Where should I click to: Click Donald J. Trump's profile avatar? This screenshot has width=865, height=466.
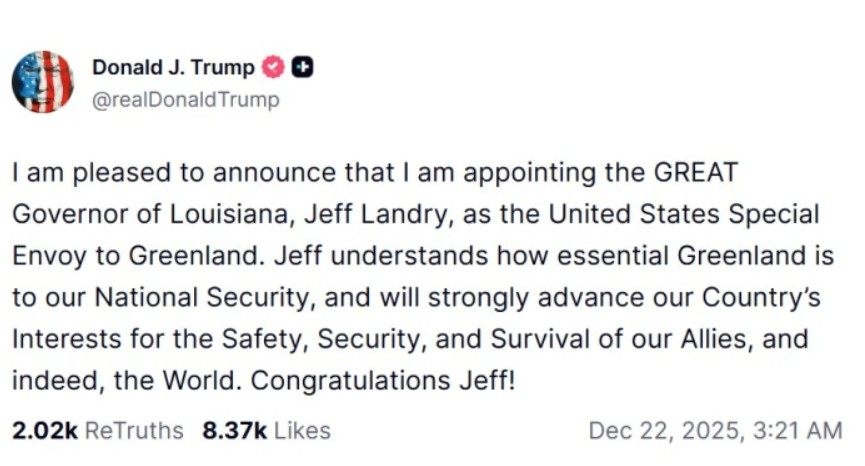(43, 82)
